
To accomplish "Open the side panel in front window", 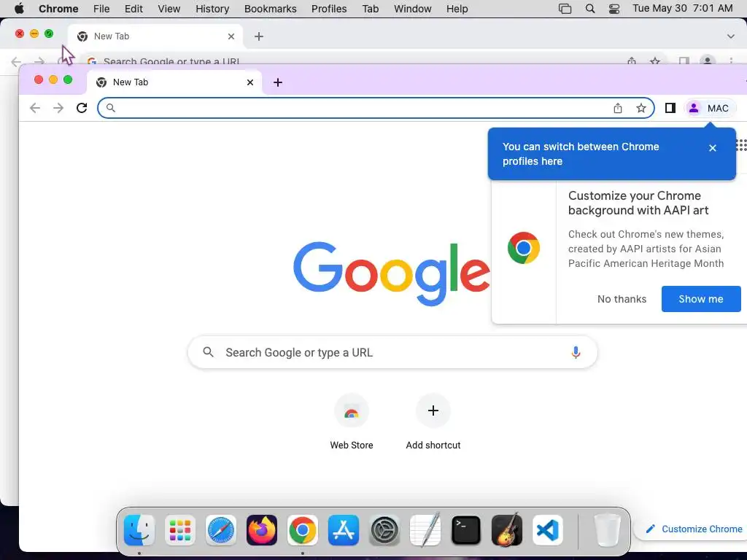I will pyautogui.click(x=670, y=108).
